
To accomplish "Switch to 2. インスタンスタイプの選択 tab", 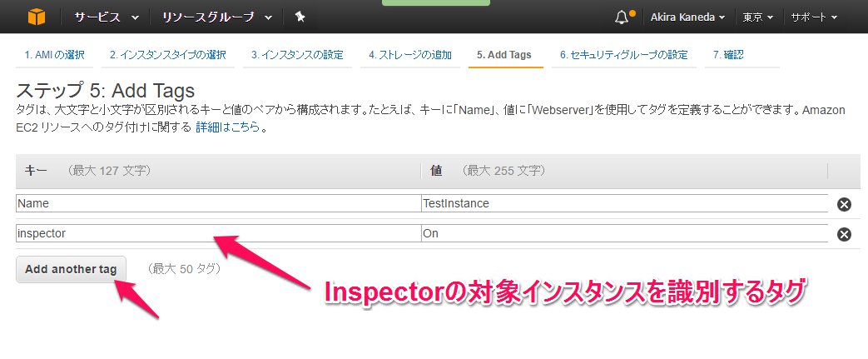I will 167,55.
